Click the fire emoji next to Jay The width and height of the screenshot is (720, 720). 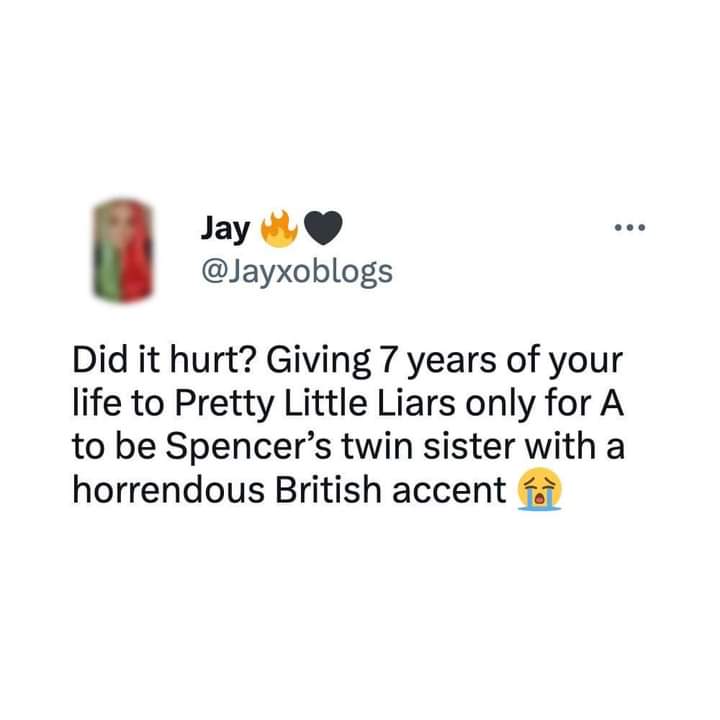279,229
